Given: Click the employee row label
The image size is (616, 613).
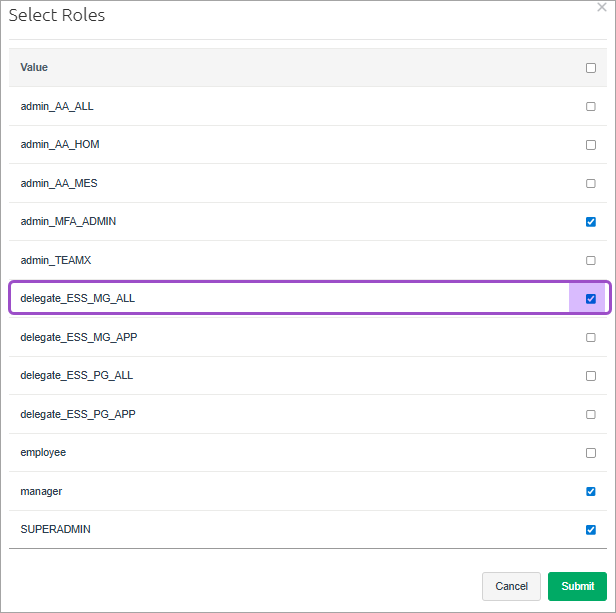Looking at the screenshot, I should coord(43,452).
